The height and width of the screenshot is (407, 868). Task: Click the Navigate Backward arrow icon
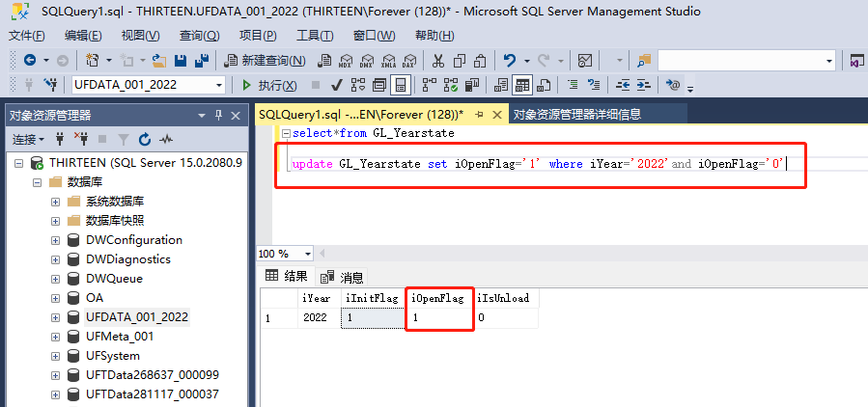(29, 60)
